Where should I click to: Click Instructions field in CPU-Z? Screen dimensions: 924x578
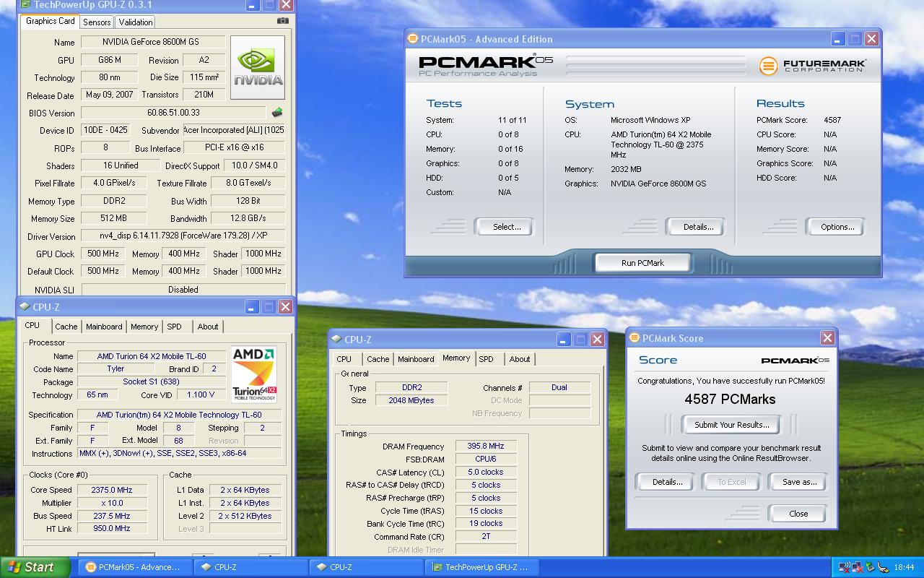(179, 453)
